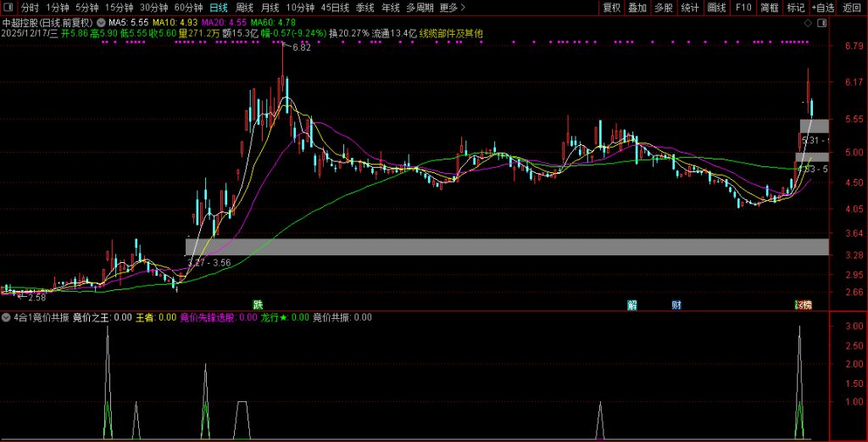868x442 pixels.
Task: Click the 4合1竞价共振 indicator name
Action: click(x=41, y=317)
